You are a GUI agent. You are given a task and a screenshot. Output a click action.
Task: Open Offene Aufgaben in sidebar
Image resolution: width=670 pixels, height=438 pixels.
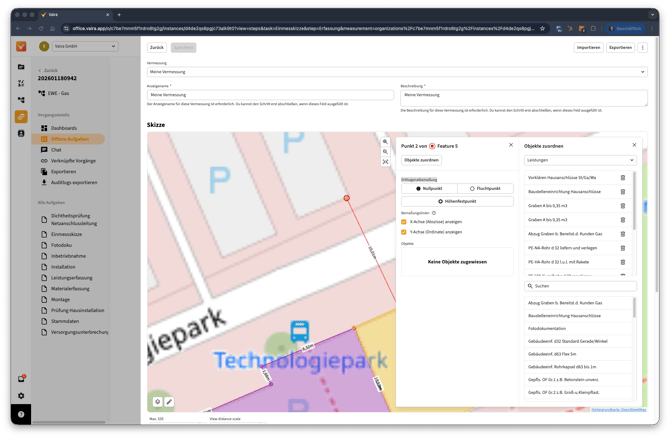coord(68,139)
